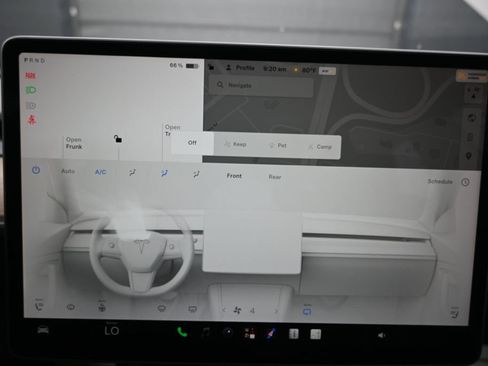
Task: Open the climate Schedule
Action: pyautogui.click(x=440, y=181)
